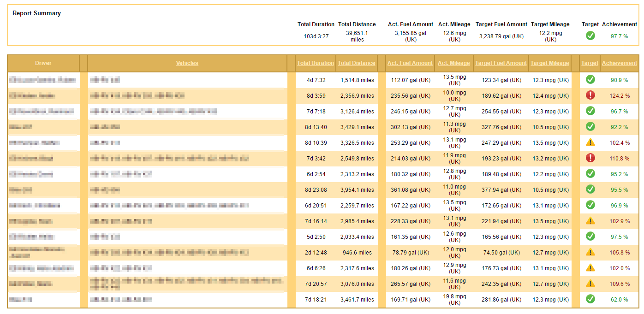The image size is (644, 314).
Task: Select summary distance 39,651.1 miles
Action: pos(357,36)
